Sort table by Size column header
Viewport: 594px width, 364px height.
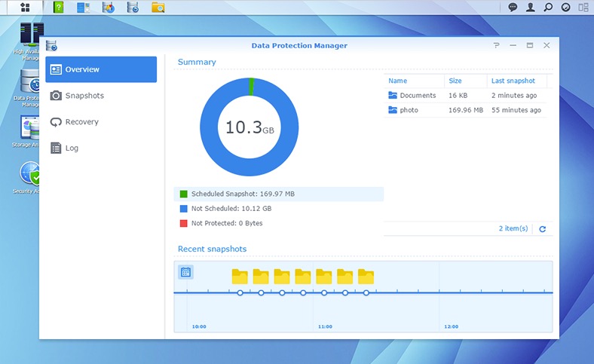coord(466,81)
